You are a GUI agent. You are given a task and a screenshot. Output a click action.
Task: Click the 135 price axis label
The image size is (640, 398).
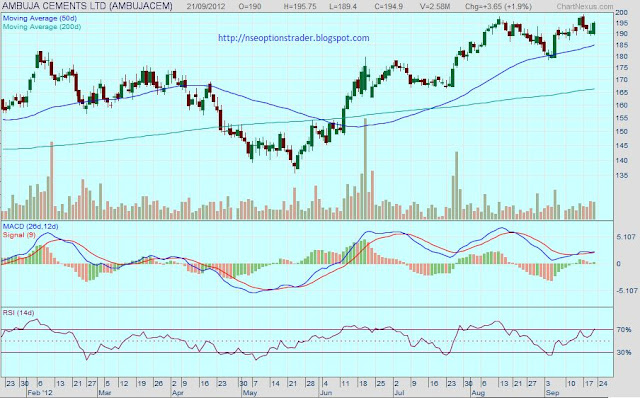(621, 176)
